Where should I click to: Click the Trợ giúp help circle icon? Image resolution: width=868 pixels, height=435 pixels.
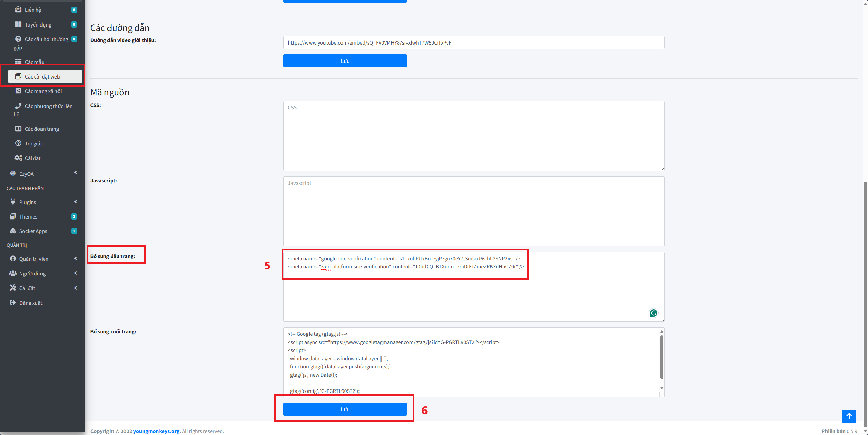click(18, 143)
